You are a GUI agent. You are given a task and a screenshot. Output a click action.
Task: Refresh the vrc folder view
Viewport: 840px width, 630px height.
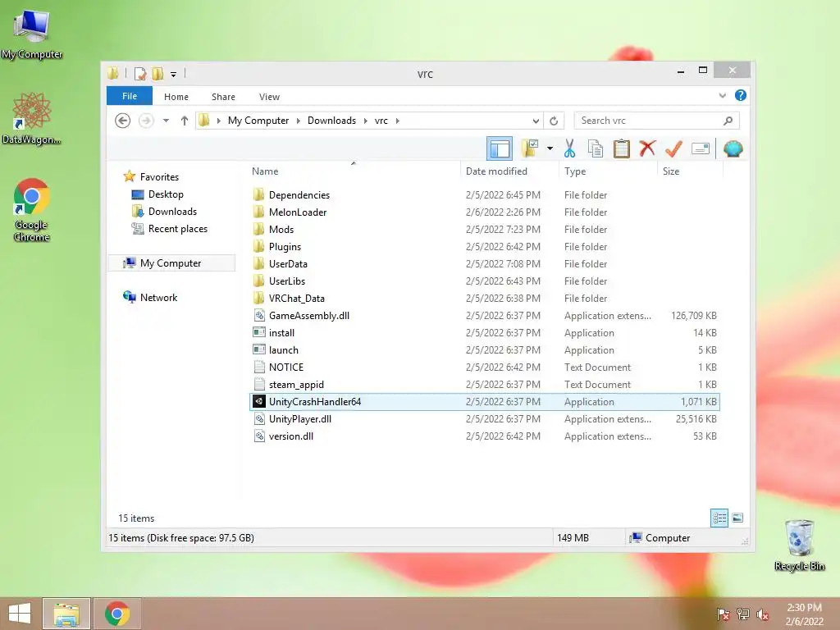point(554,121)
